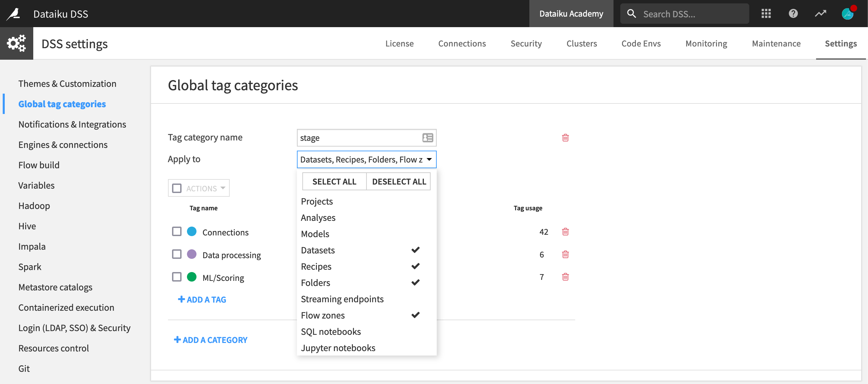
Task: Open the Connections tab
Action: point(462,43)
